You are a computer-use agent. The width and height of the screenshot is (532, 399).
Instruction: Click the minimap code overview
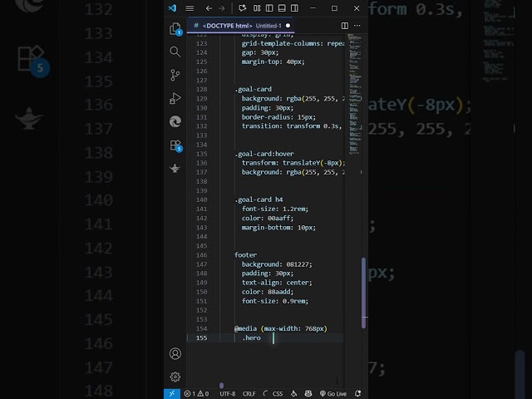(x=355, y=95)
